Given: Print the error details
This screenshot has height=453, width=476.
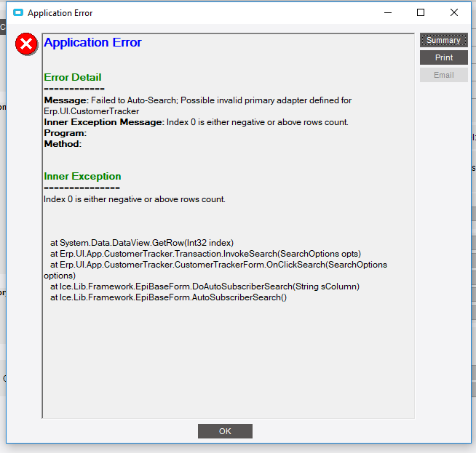Looking at the screenshot, I should tap(443, 57).
